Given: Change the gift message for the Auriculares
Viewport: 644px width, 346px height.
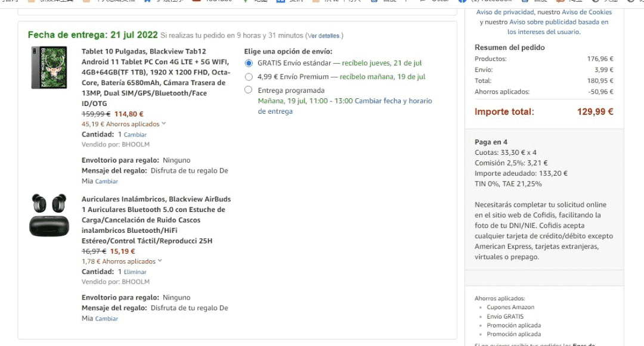Looking at the screenshot, I should pos(106,319).
